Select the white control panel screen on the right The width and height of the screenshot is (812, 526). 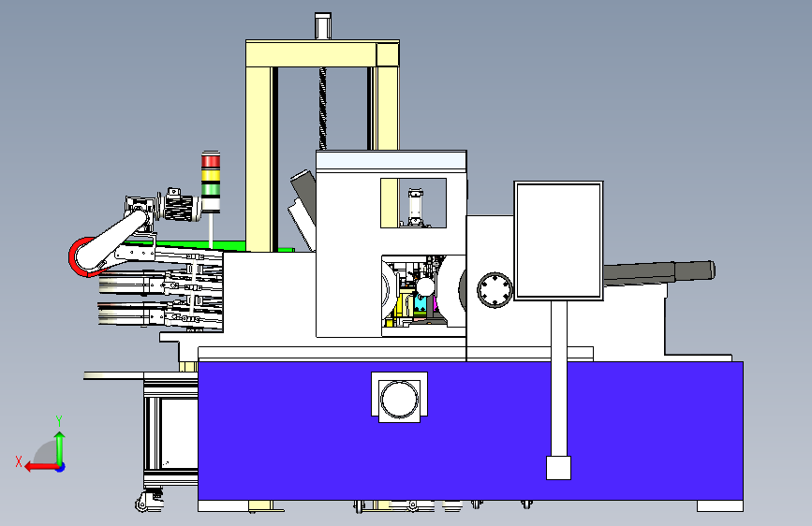[558, 241]
